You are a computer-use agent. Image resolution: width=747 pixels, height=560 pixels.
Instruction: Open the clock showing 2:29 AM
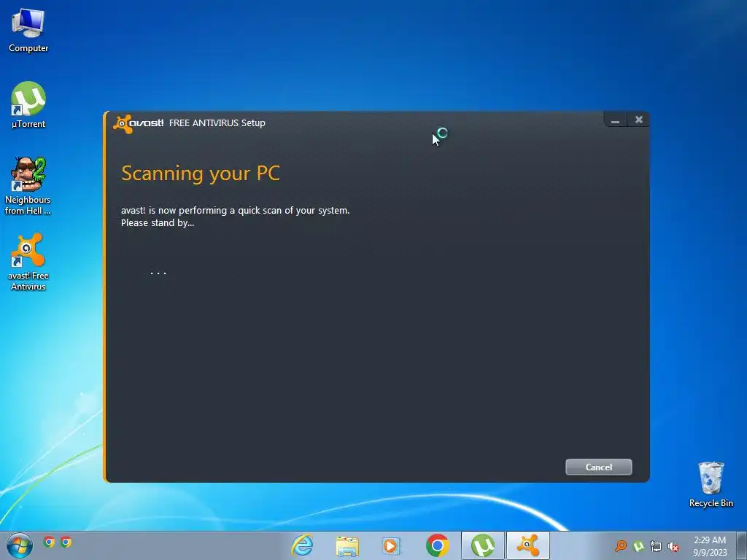(710, 545)
